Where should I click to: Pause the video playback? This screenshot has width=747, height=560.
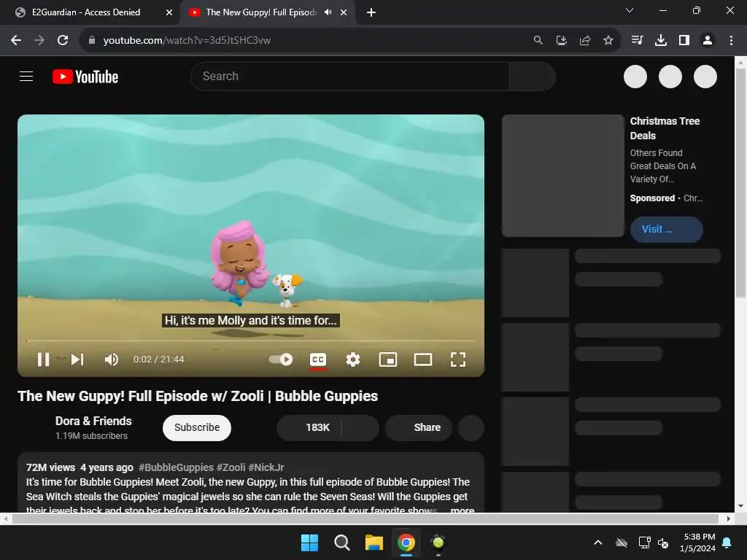tap(43, 359)
